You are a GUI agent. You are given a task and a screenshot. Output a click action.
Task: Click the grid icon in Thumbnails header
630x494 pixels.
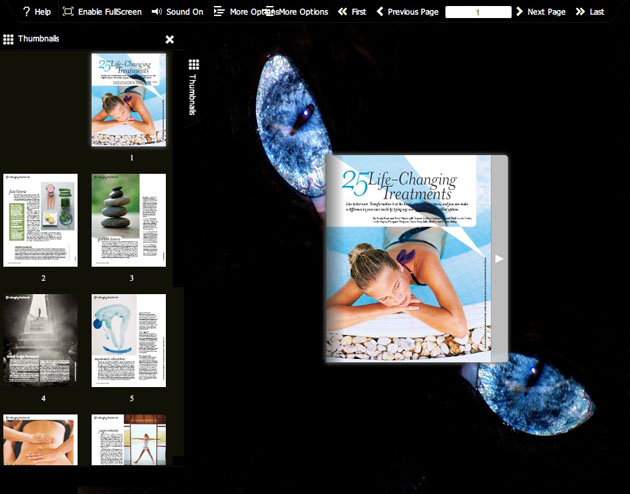(x=8, y=39)
